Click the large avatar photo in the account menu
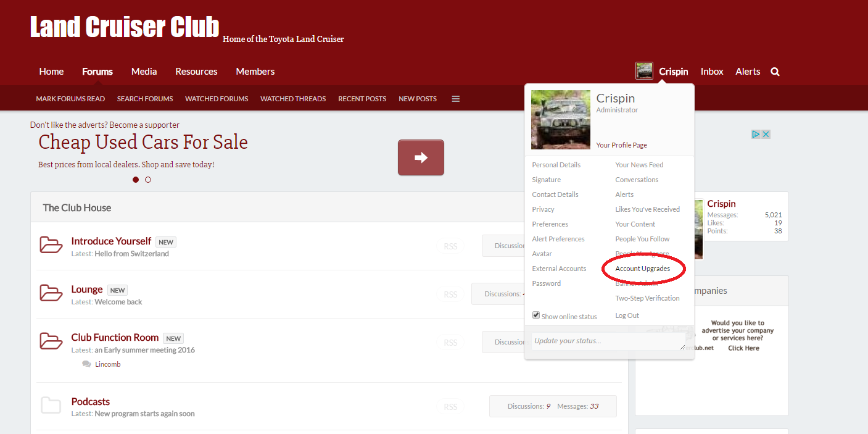 tap(561, 120)
